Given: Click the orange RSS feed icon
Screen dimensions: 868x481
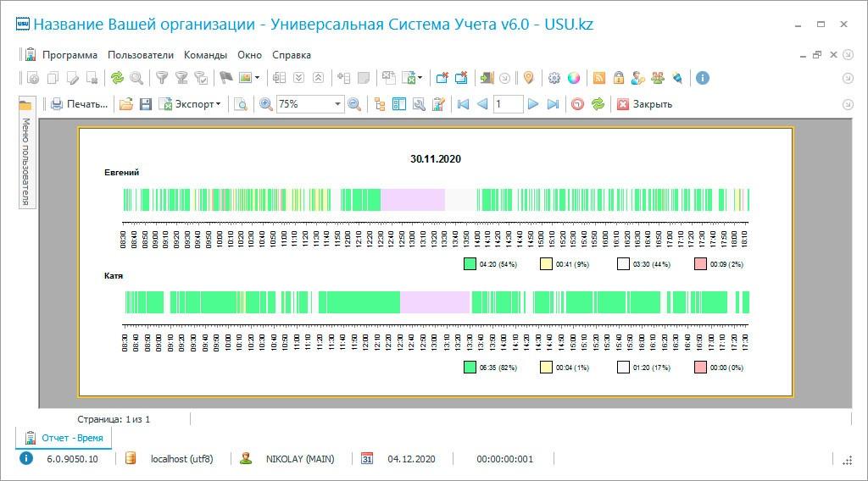Looking at the screenshot, I should pyautogui.click(x=599, y=78).
